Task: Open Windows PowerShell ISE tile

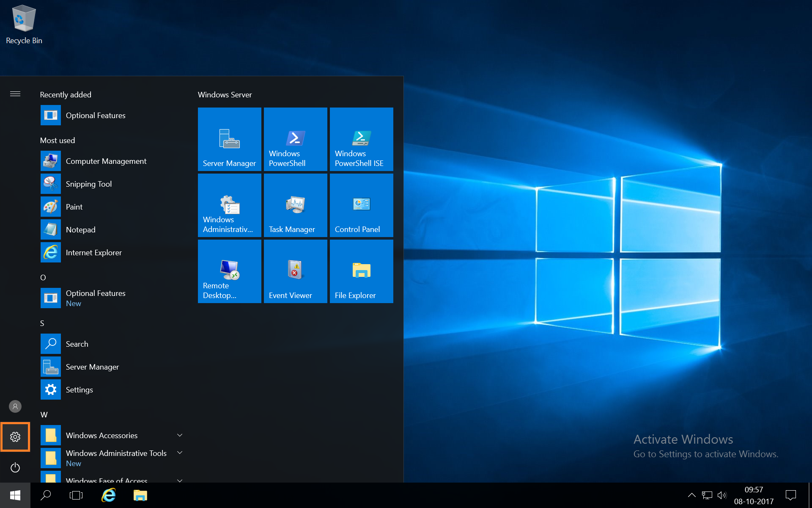Action: coord(361,139)
